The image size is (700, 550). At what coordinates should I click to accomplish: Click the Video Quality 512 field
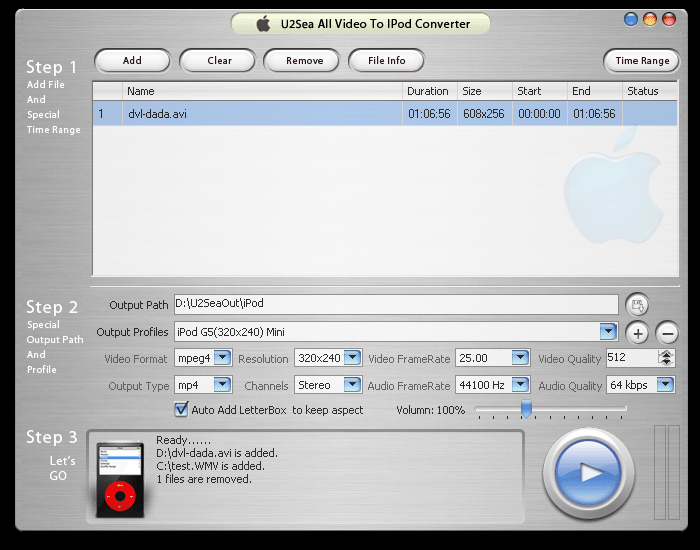632,358
